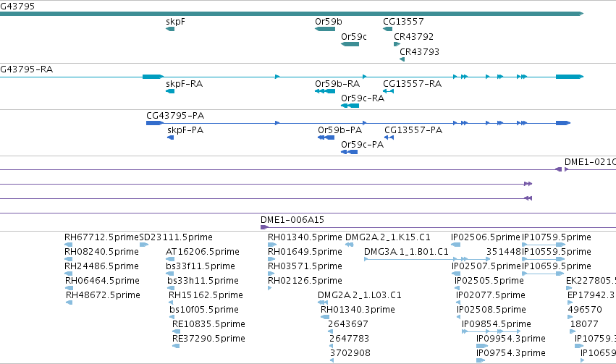This screenshot has height=364, width=616.
Task: Click the RH08240.5prime EST label
Action: click(101, 252)
